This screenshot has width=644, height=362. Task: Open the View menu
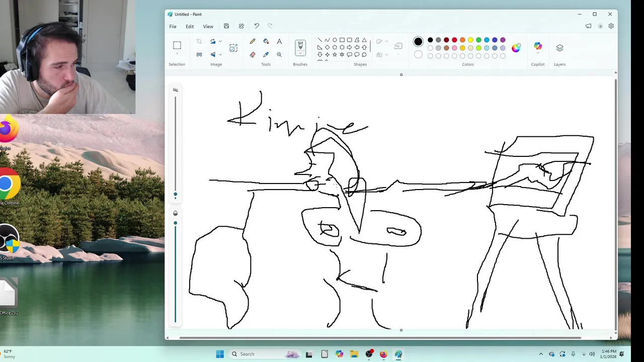pyautogui.click(x=208, y=26)
